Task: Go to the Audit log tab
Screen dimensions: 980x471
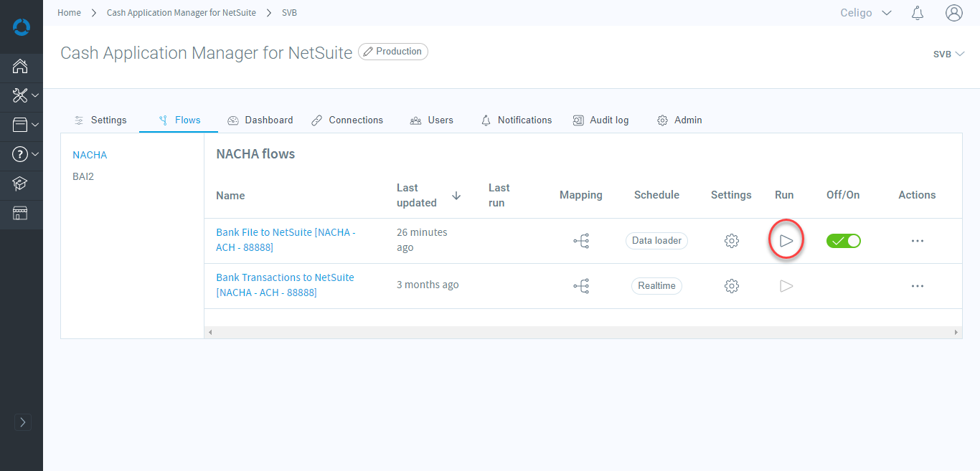Action: click(x=600, y=120)
